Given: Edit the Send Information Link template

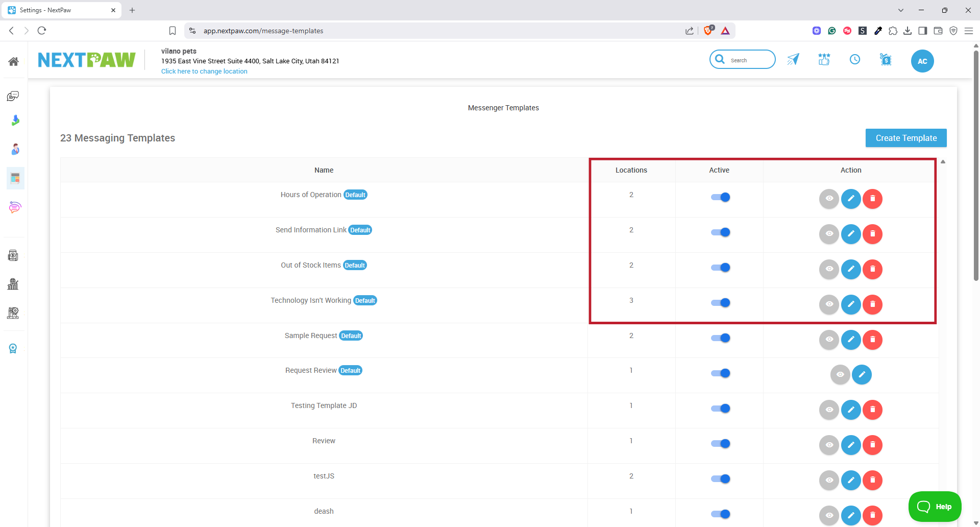Looking at the screenshot, I should 851,234.
